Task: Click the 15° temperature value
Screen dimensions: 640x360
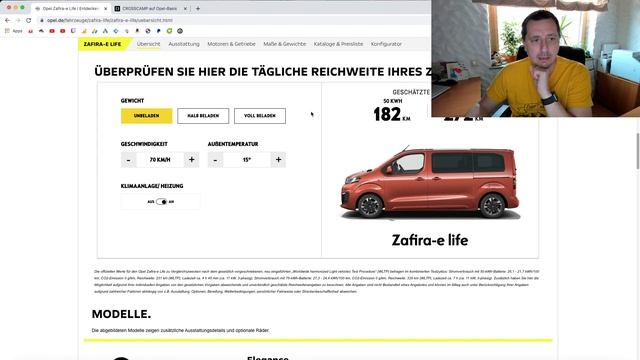Action: point(247,160)
